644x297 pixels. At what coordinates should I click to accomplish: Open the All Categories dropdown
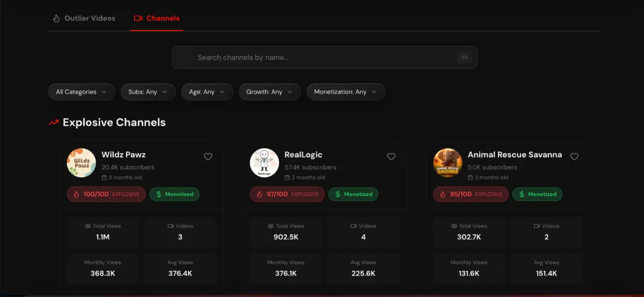[x=82, y=92]
